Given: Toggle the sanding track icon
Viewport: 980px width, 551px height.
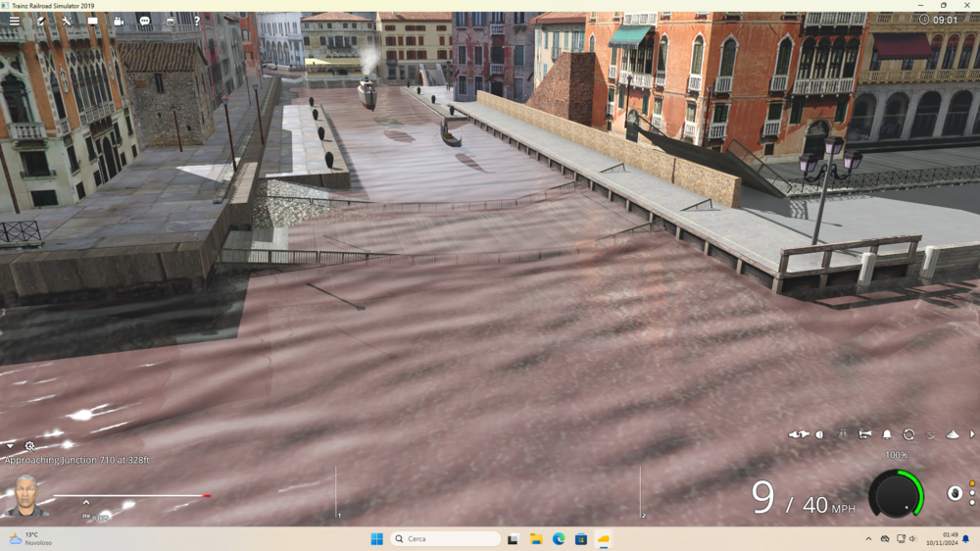Looking at the screenshot, I should [x=843, y=434].
